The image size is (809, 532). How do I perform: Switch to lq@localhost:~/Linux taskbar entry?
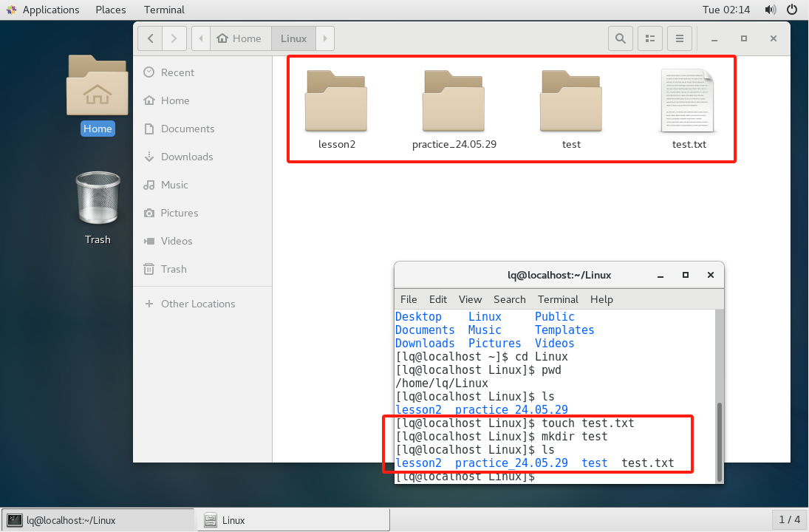[x=98, y=520]
